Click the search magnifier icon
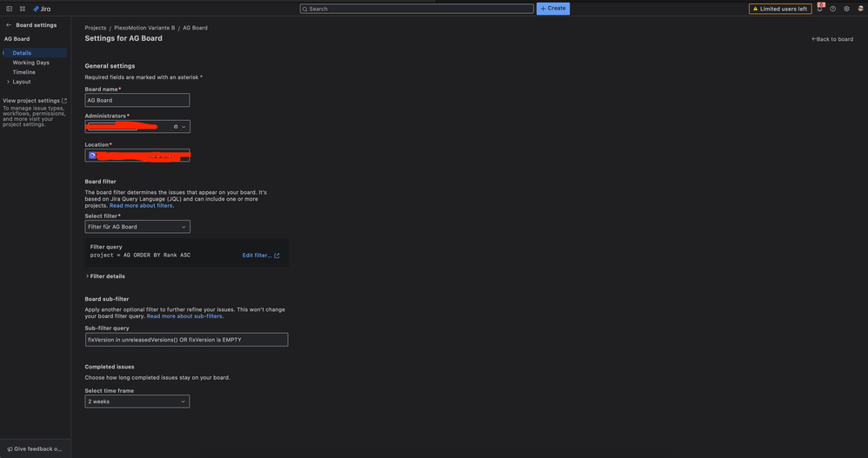This screenshot has height=458, width=868. (305, 9)
